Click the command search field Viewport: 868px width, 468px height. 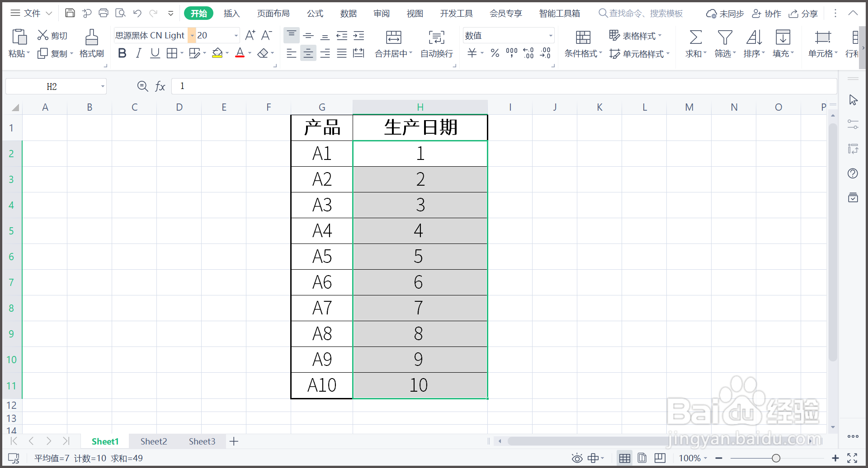pyautogui.click(x=641, y=14)
